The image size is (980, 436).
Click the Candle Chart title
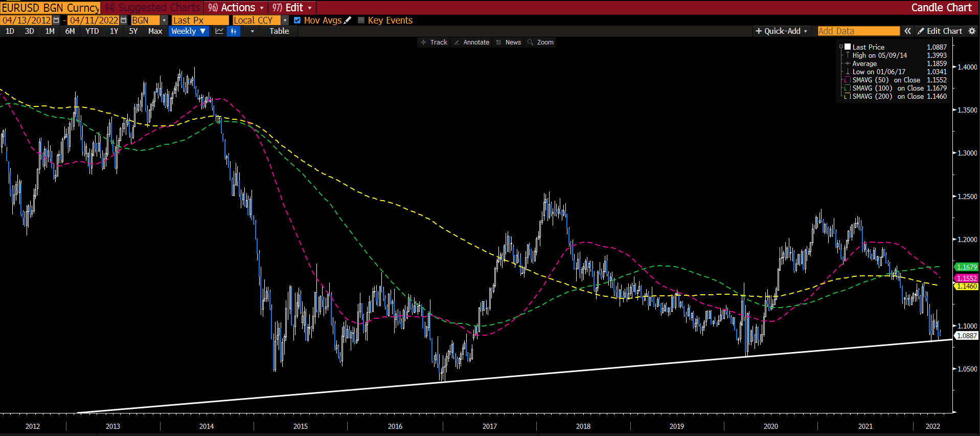click(x=941, y=8)
